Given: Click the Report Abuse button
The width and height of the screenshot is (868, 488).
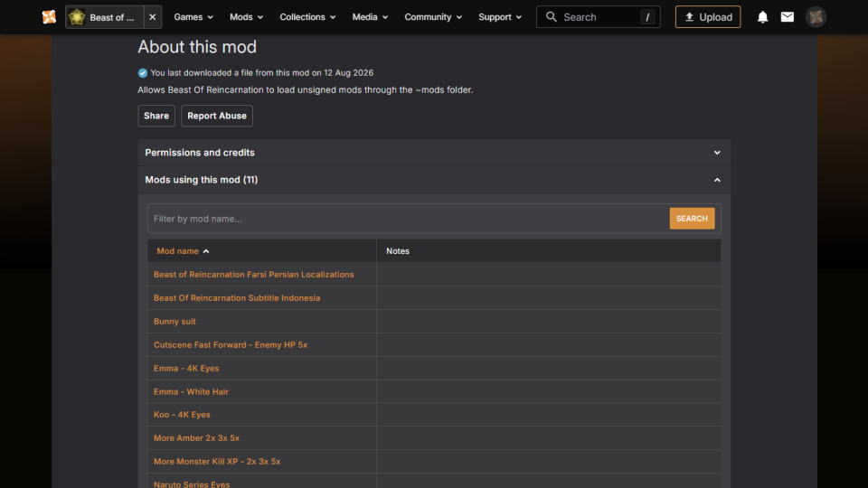Looking at the screenshot, I should (217, 116).
